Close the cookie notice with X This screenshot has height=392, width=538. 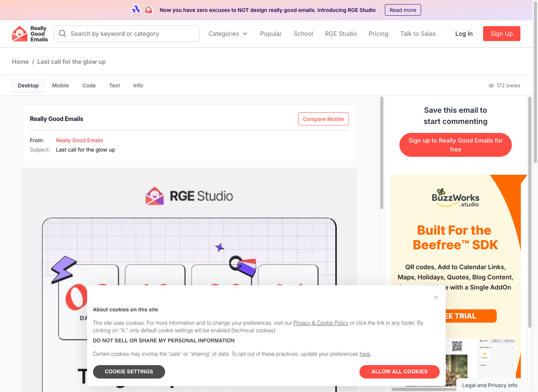point(436,298)
